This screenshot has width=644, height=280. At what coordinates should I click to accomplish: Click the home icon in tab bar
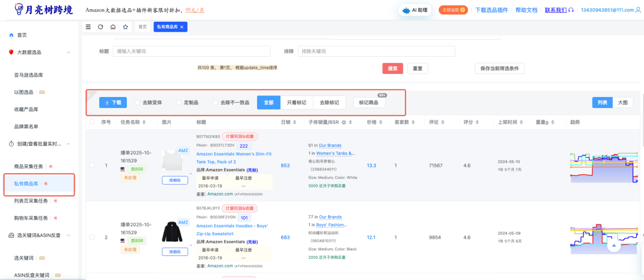[x=113, y=27]
